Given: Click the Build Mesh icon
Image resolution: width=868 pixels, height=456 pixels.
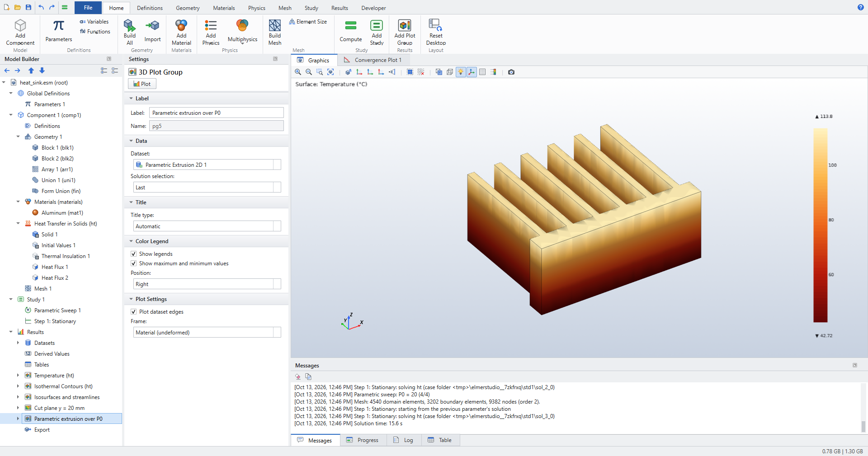Looking at the screenshot, I should [275, 32].
